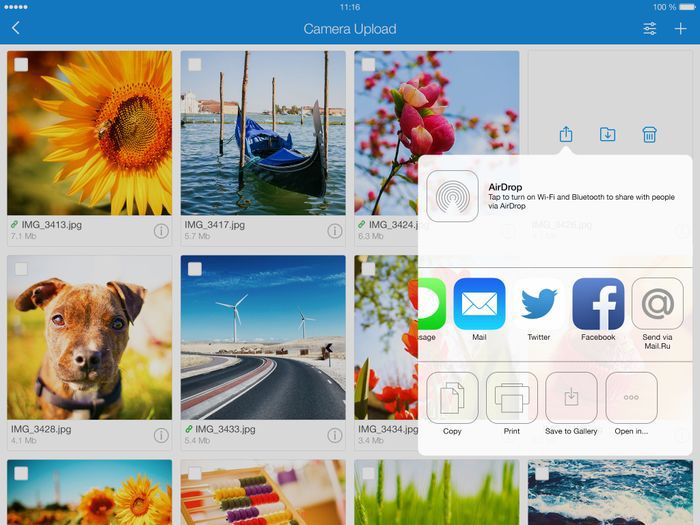Share via Mail app
700x525 pixels.
click(x=479, y=304)
